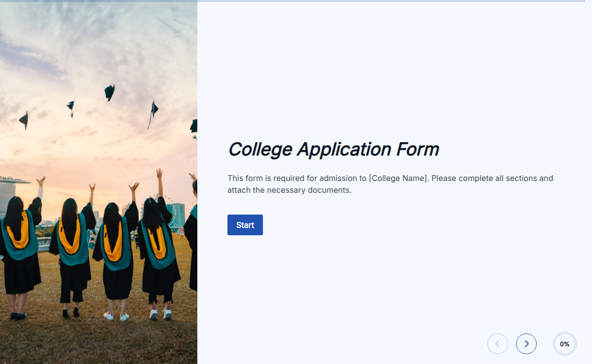Click the College Application Form title
Viewport: 592px width, 364px height.
point(333,149)
